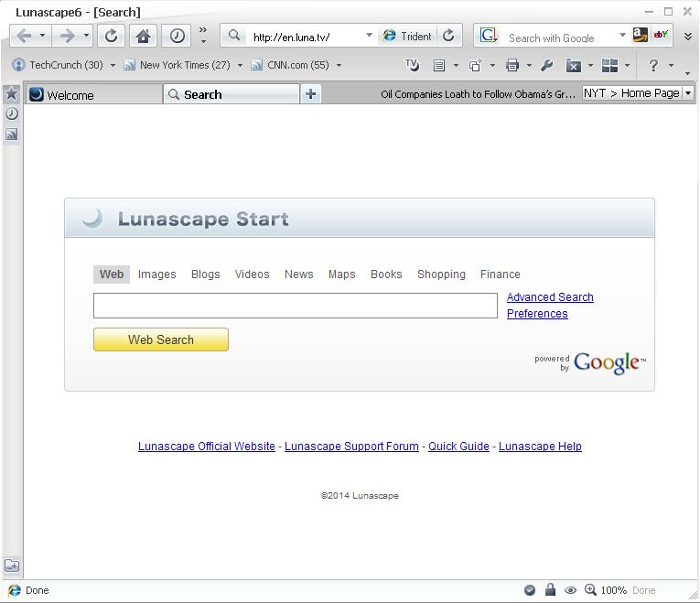The width and height of the screenshot is (700, 603).
Task: Select the Shopping search category
Action: coord(441,275)
